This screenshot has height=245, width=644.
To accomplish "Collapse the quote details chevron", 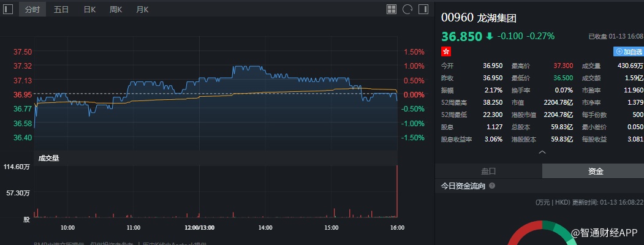I will pos(542,151).
